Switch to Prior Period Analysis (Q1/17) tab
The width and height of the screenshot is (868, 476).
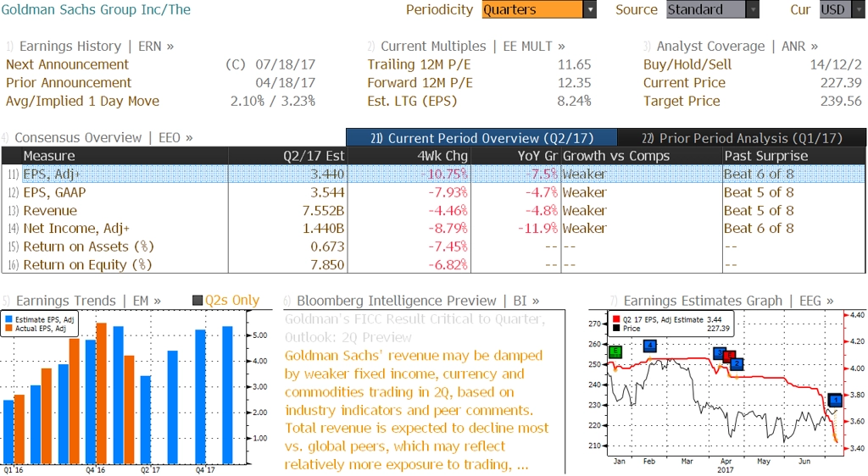pyautogui.click(x=742, y=138)
